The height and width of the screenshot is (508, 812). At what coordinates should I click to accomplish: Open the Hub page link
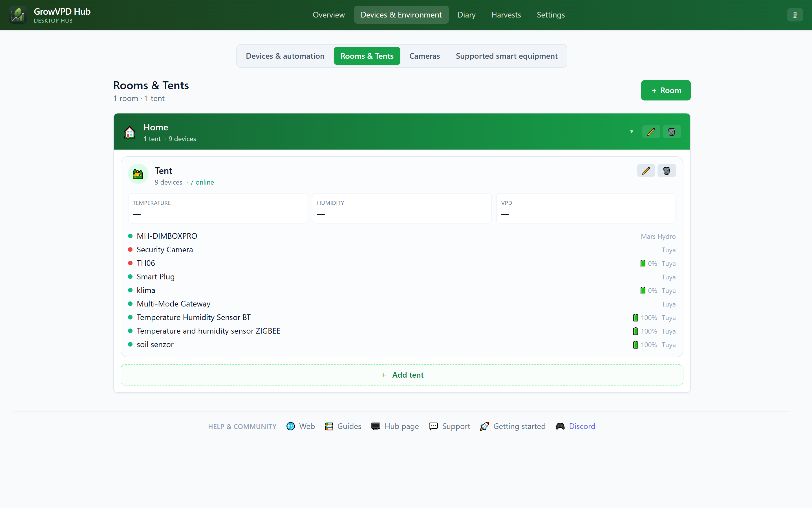click(402, 426)
